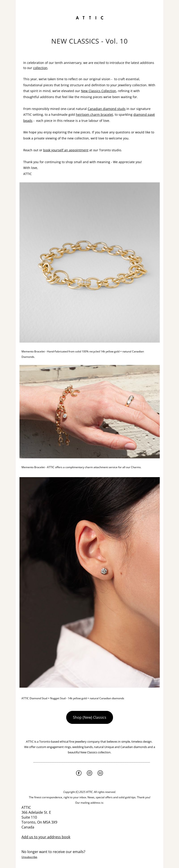
Task: Open the diamond stud earring photo
Action: tap(89, 582)
